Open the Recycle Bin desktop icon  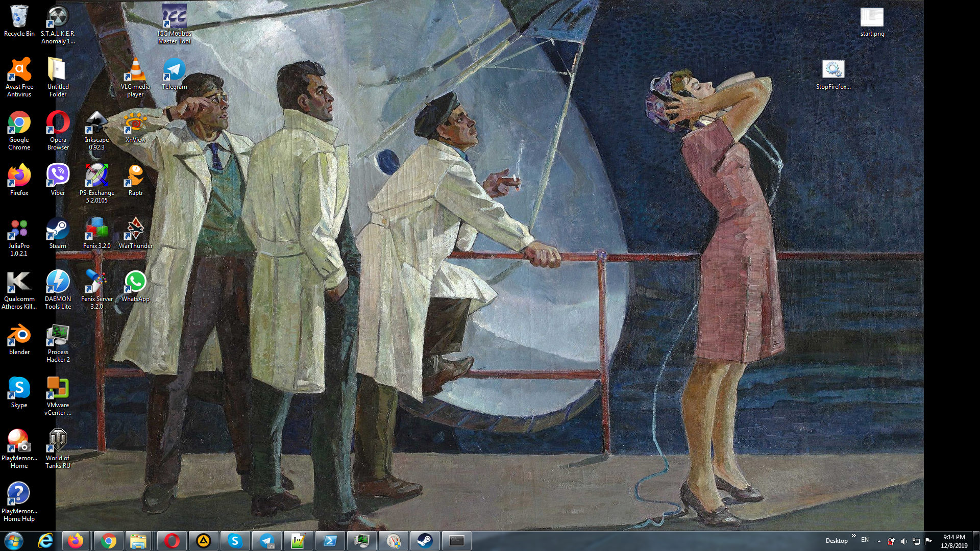[x=19, y=21]
